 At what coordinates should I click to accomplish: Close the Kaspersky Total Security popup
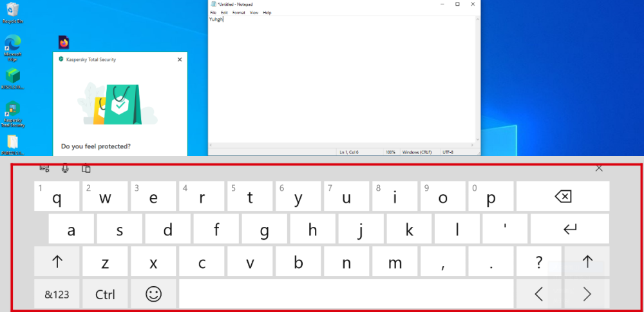(180, 59)
